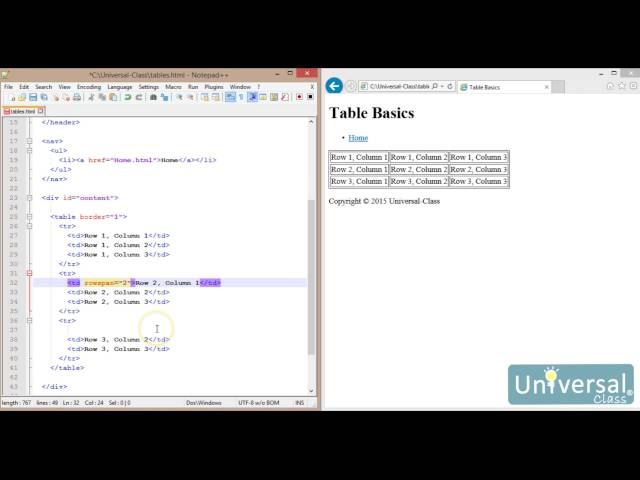Click the editor vertical scrollbar thumb
The image size is (640, 480).
[311, 278]
